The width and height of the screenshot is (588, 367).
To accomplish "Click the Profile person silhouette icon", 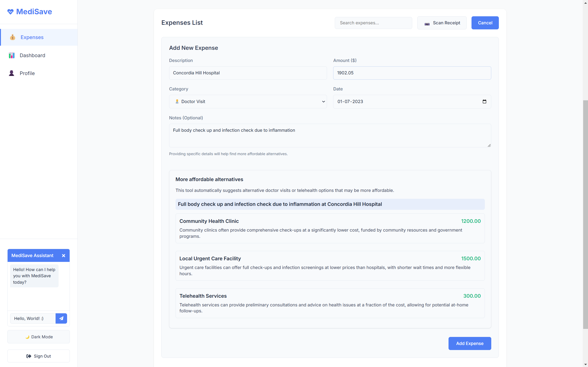I will click(11, 73).
